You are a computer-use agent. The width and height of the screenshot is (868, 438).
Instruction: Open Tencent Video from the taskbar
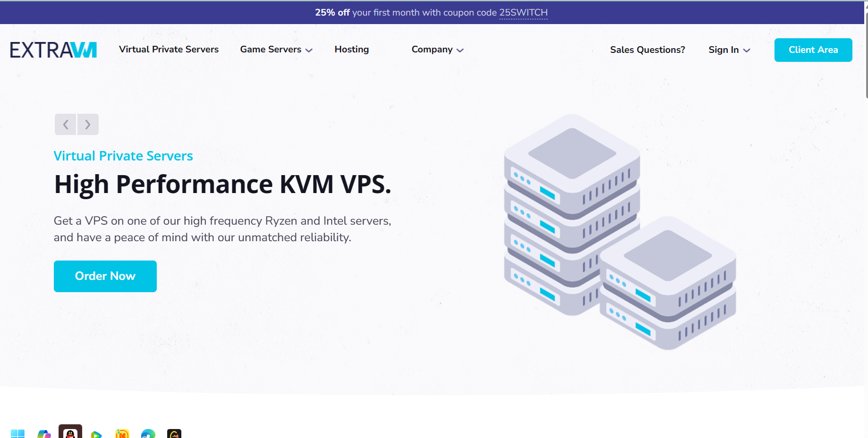coord(96,434)
